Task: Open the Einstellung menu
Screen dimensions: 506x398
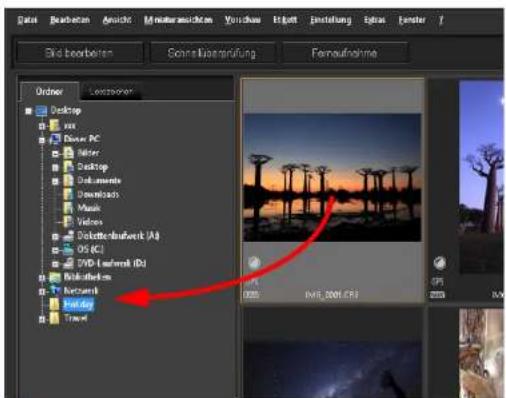Action: (331, 20)
